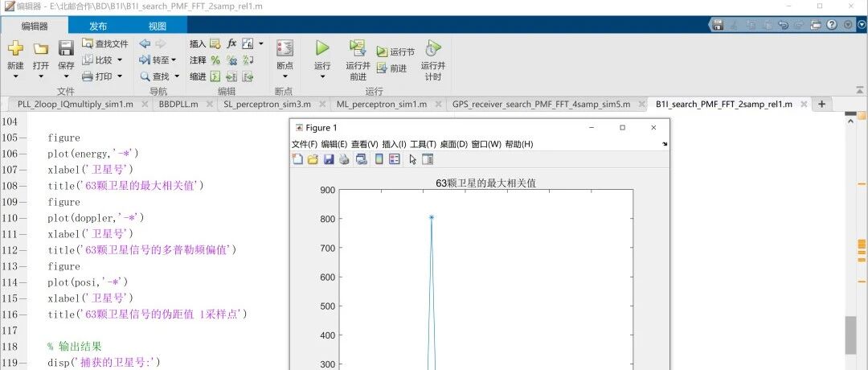This screenshot has height=370, width=868.
Task: Click the 运行节 (Run Section) button
Action: point(395,51)
